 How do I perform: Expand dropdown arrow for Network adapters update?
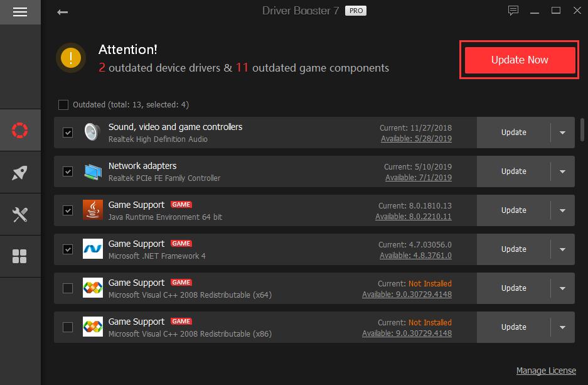point(562,171)
